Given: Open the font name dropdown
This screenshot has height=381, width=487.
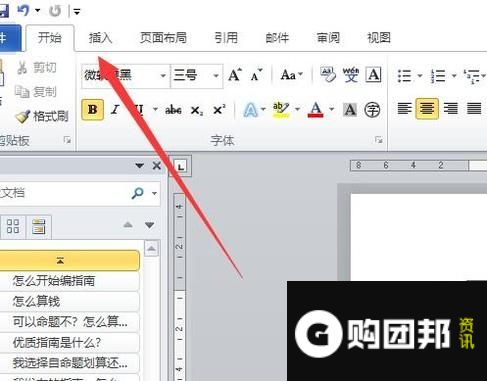Looking at the screenshot, I should [x=163, y=76].
